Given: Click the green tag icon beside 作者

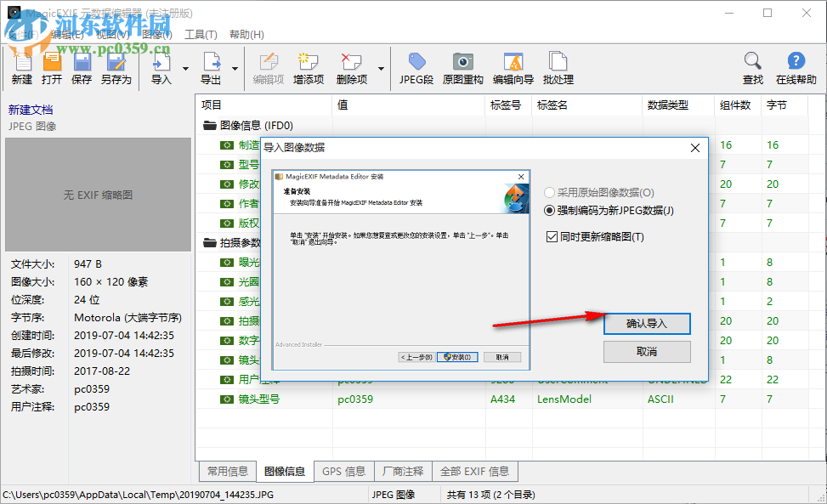Looking at the screenshot, I should click(227, 203).
